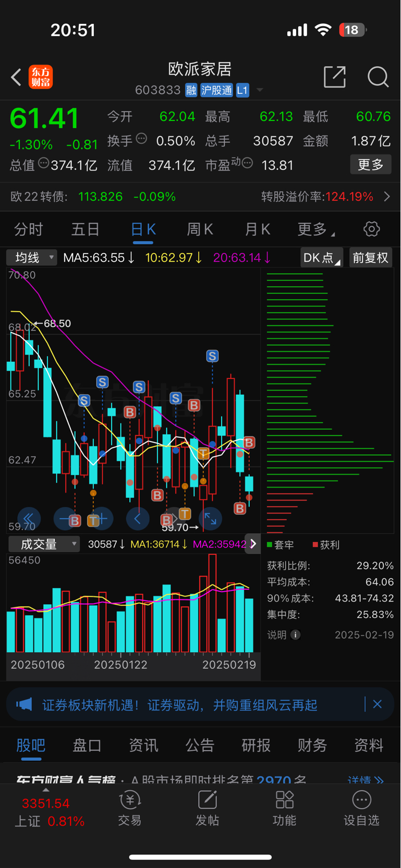This screenshot has height=868, width=401.
Task: Switch to the 资讯 tab
Action: pos(143,745)
